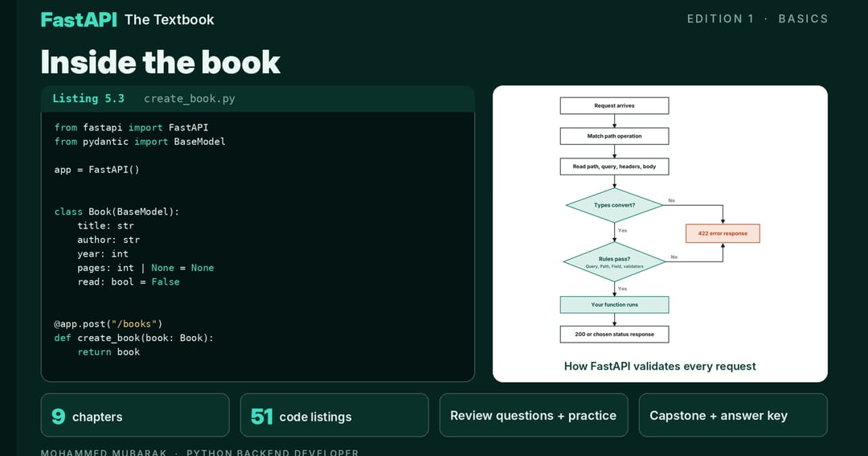Click the '@app.post("/books")' decorator line
The width and height of the screenshot is (868, 456).
point(108,324)
